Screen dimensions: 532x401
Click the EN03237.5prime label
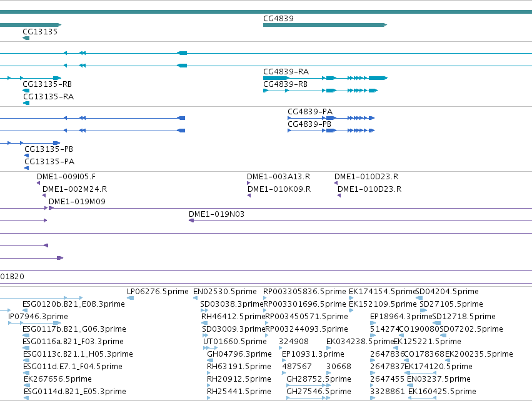click(439, 380)
